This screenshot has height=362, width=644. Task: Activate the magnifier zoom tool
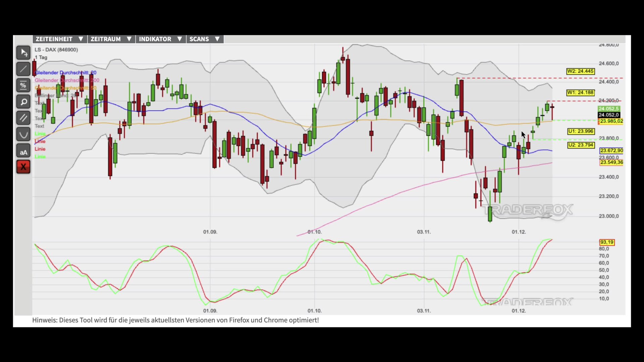click(23, 102)
